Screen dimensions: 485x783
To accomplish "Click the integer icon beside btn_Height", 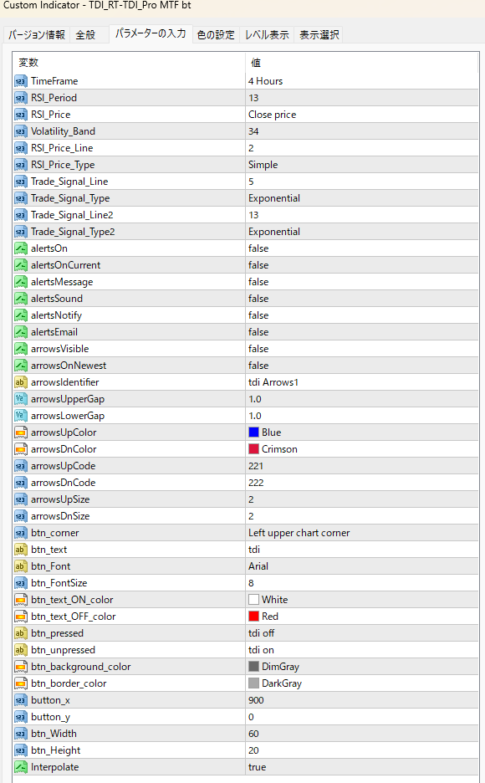I will pos(20,750).
